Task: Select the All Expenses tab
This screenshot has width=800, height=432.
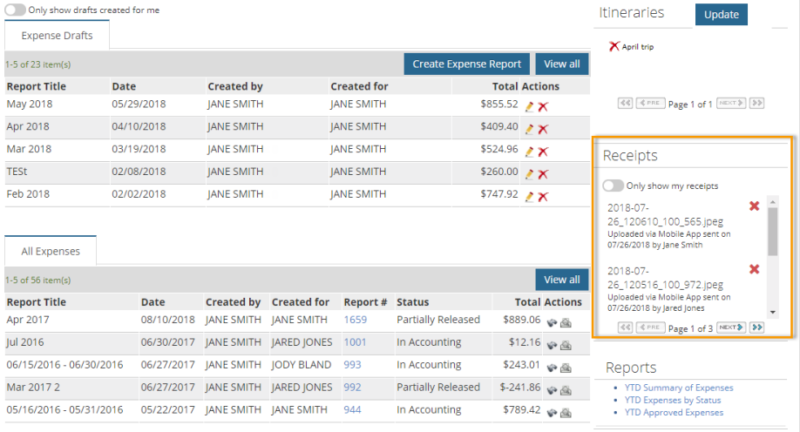Action: coord(51,251)
